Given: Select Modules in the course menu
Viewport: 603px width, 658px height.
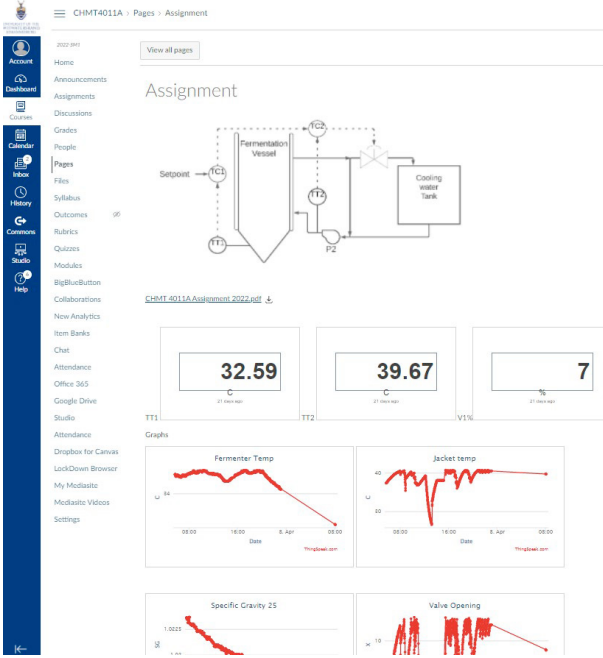Looking at the screenshot, I should point(68,265).
